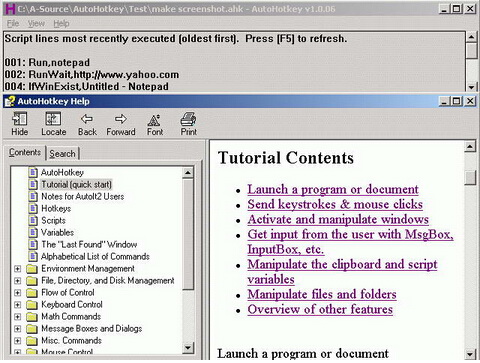Click the Print printer icon
This screenshot has height=363, width=480.
[188, 119]
